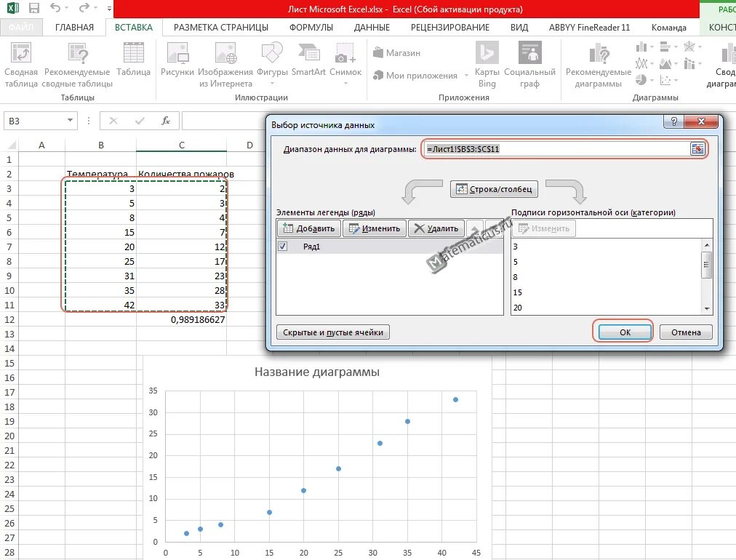This screenshot has height=560, width=736.
Task: Select the SmartArt icon in the ribbon
Action: click(x=308, y=52)
